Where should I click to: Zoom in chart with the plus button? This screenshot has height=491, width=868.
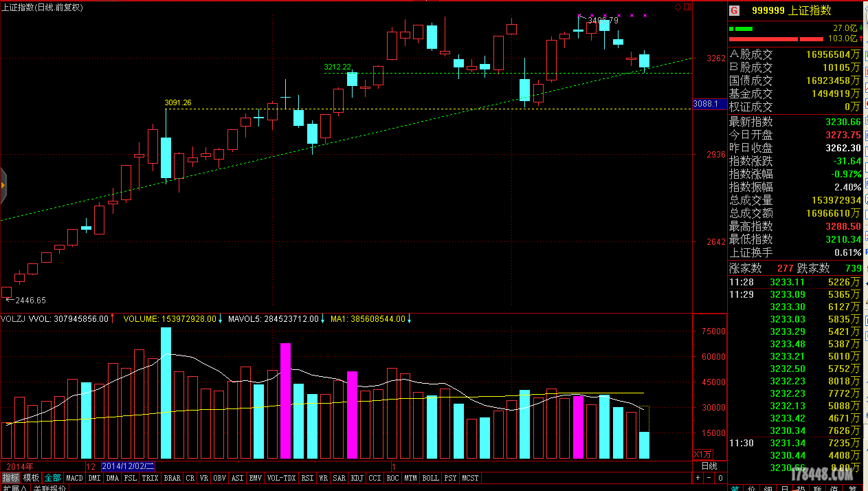698,477
